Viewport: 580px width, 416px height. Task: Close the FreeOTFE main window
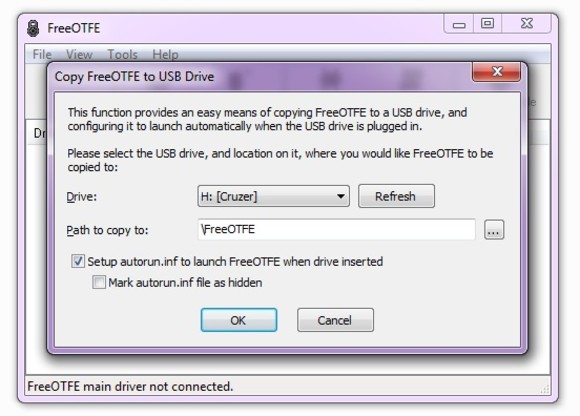526,24
